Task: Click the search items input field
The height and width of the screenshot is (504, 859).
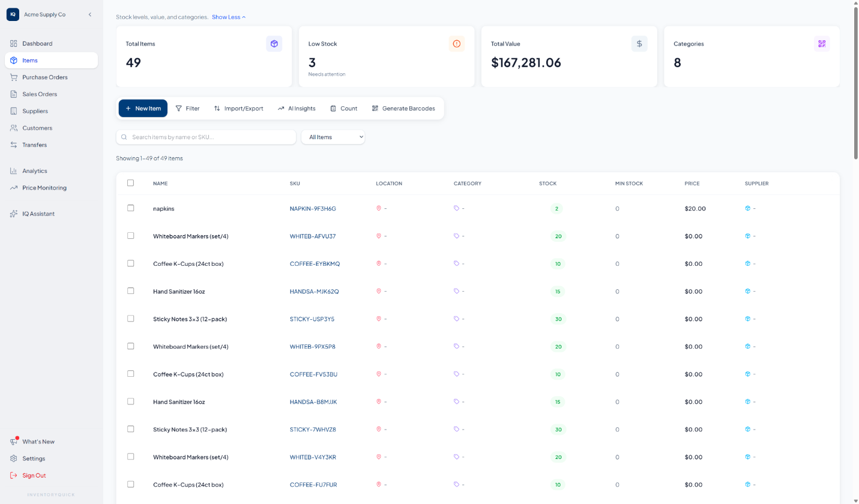Action: [205, 137]
